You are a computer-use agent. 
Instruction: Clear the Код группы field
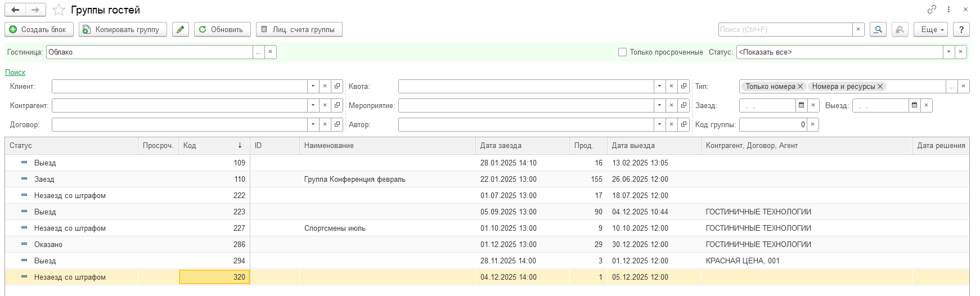point(812,124)
